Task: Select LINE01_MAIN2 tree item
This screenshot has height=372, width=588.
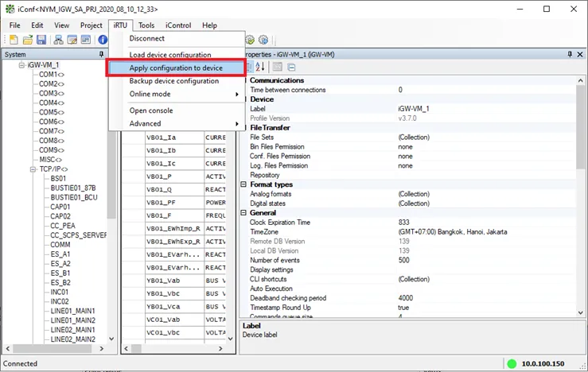Action: click(x=72, y=320)
